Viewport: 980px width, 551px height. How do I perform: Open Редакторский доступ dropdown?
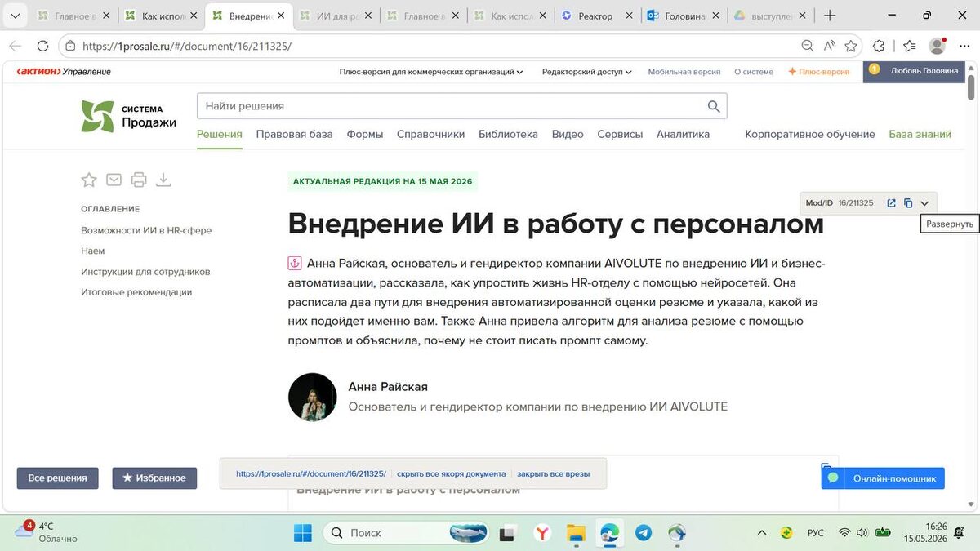tap(586, 72)
